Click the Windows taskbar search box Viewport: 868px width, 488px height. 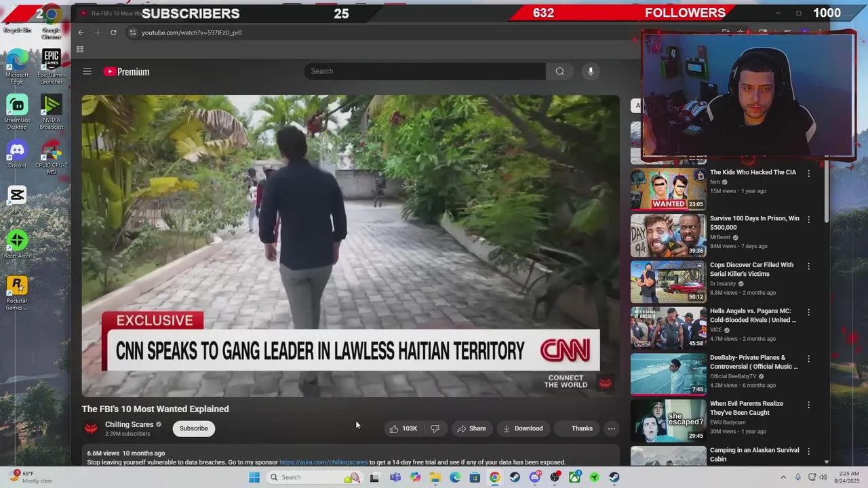point(314,477)
